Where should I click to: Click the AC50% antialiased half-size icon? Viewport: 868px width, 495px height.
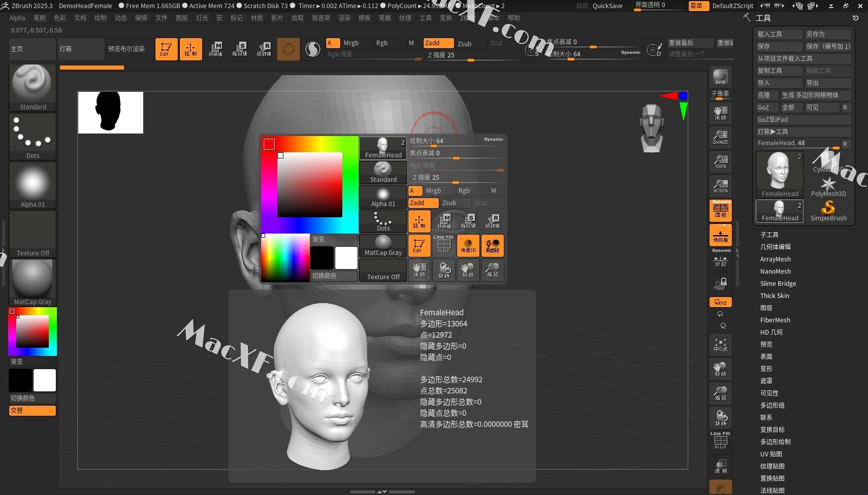(720, 186)
